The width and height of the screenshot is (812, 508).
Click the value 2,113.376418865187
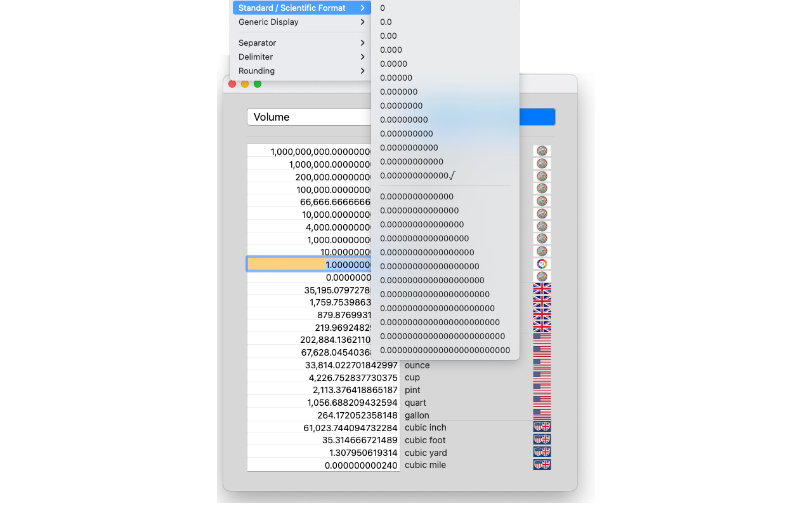click(355, 390)
